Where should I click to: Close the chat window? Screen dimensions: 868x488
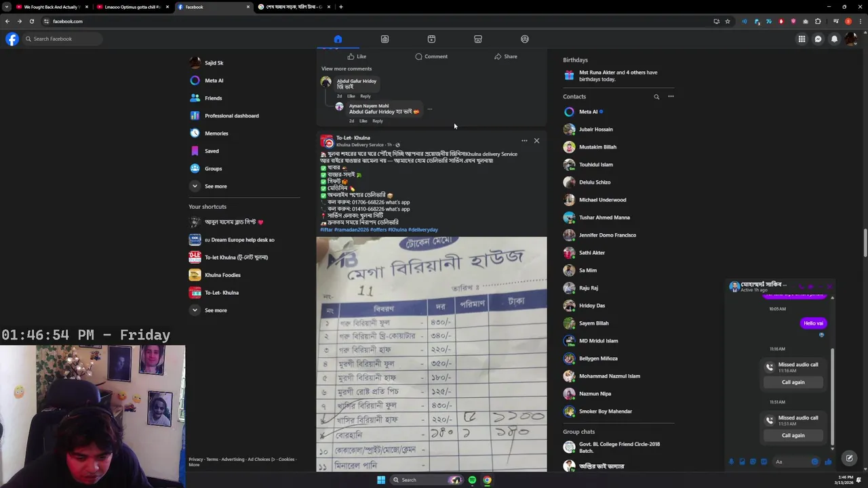point(831,287)
